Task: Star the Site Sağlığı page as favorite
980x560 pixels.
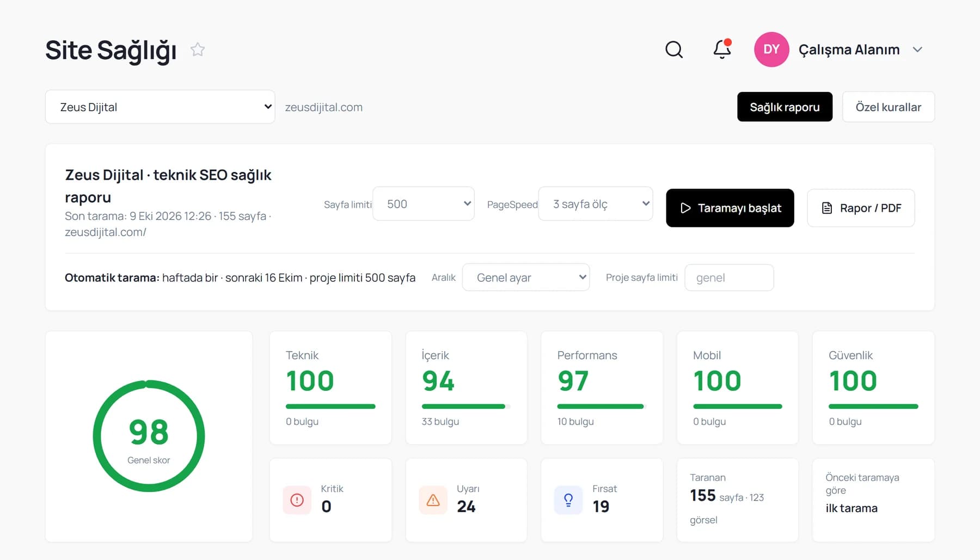Action: (x=198, y=50)
